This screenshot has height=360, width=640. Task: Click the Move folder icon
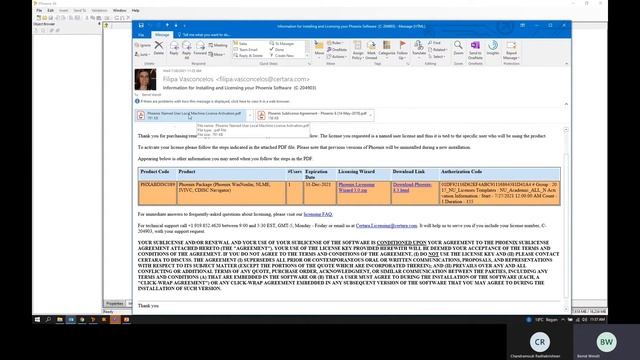point(319,48)
